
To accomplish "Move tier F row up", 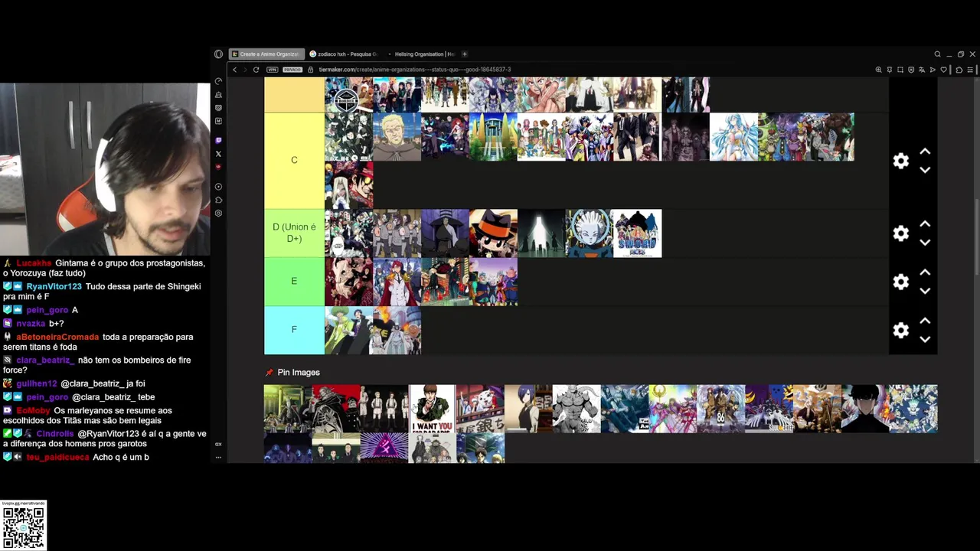I will coord(925,321).
